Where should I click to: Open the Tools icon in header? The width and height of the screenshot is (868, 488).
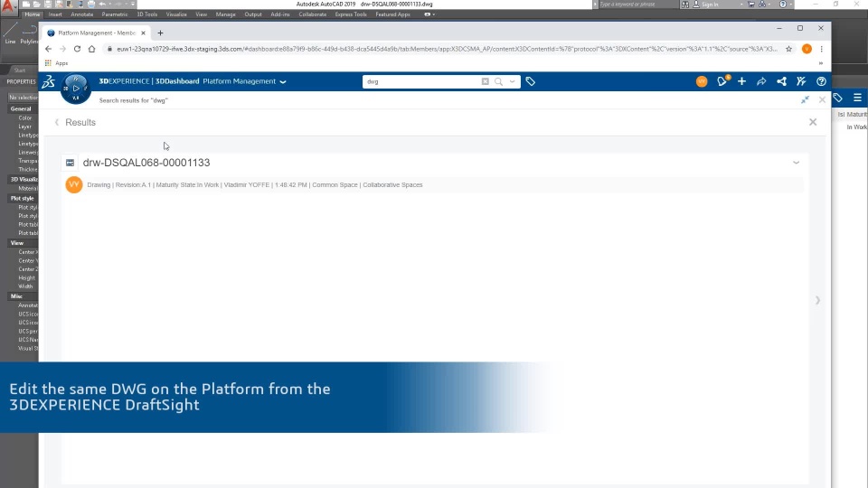(x=801, y=81)
